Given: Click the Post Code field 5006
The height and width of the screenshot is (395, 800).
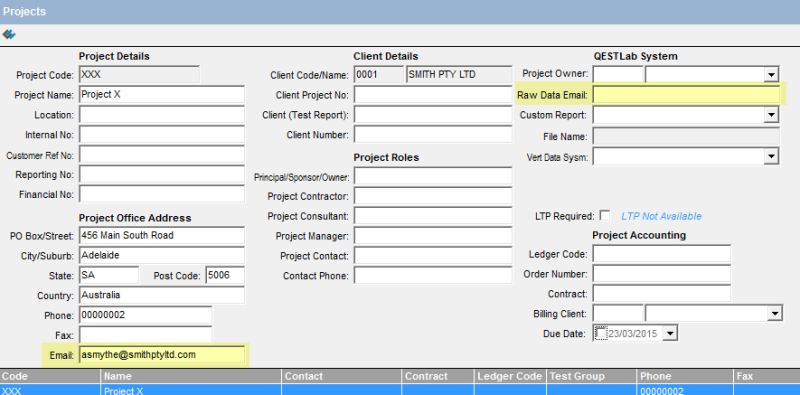Looking at the screenshot, I should (x=225, y=275).
